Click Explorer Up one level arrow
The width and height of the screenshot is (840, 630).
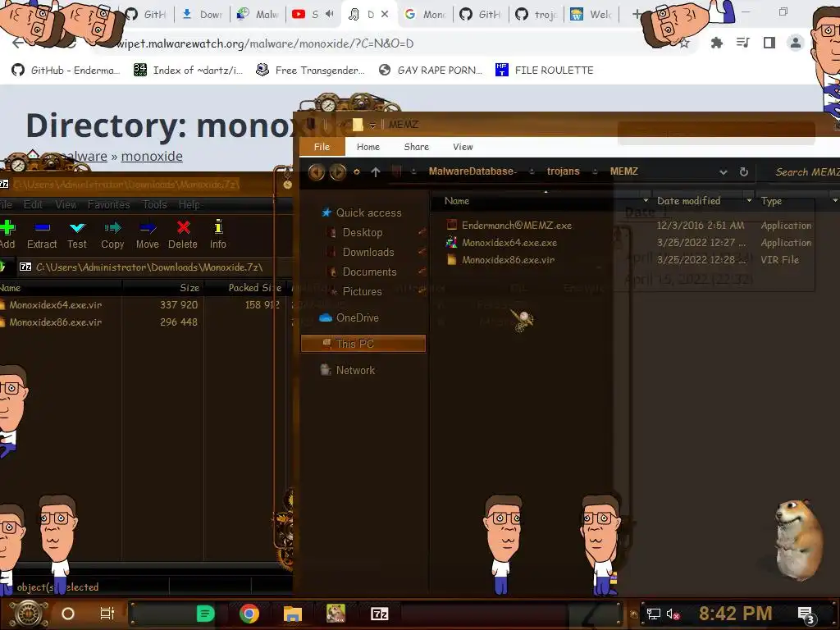pyautogui.click(x=376, y=172)
